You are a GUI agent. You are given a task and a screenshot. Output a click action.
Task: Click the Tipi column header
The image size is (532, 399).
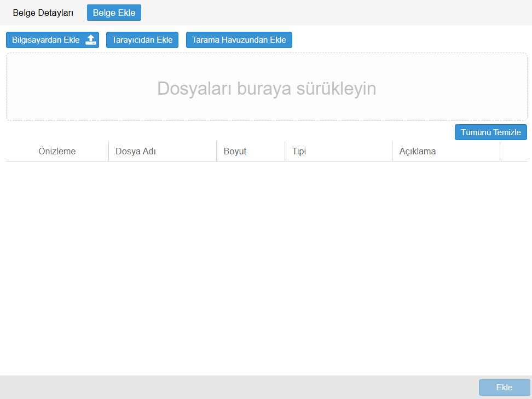click(x=299, y=152)
